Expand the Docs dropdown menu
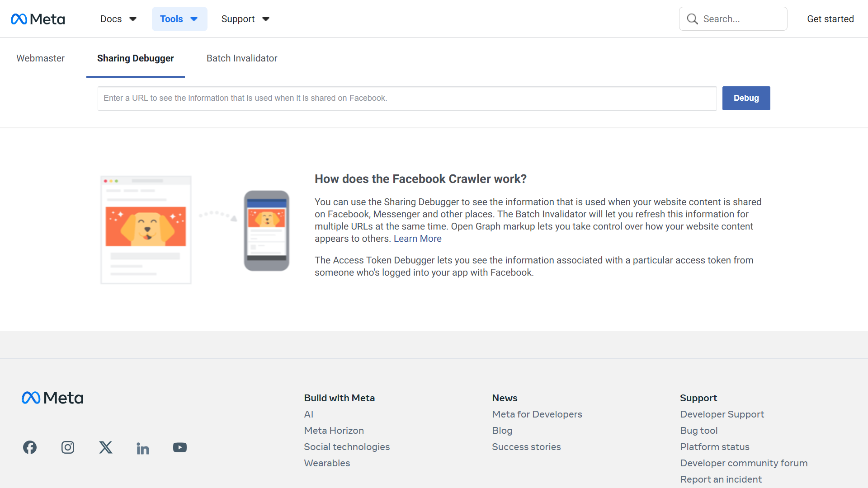This screenshot has height=488, width=868. pyautogui.click(x=118, y=19)
